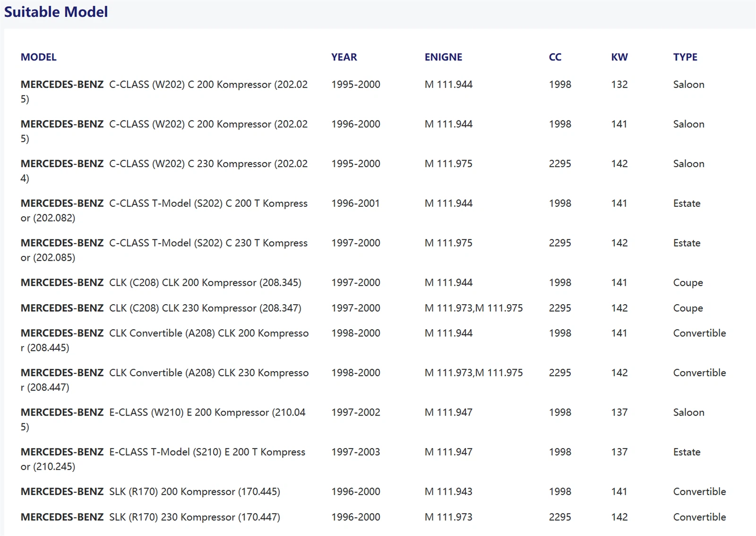Click Coupe type in CLK 200 row
Image resolution: width=756 pixels, height=536 pixels.
point(688,283)
